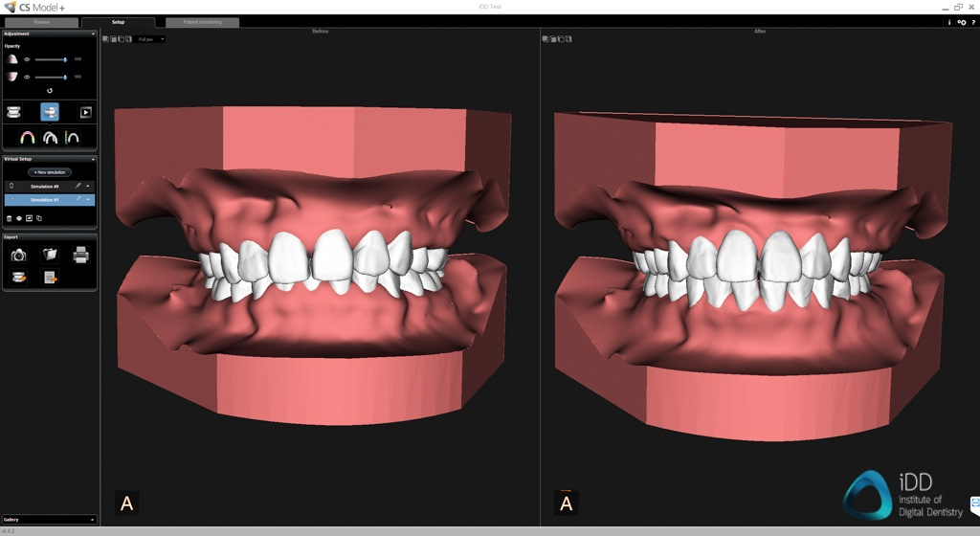Click the After 3D teeth model
Viewport: 980px width, 536px height.
coord(753,275)
